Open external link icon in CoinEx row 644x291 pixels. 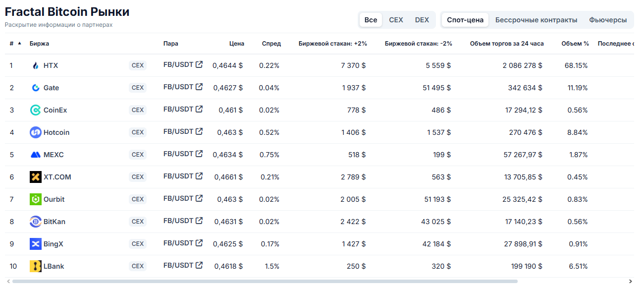tap(199, 109)
